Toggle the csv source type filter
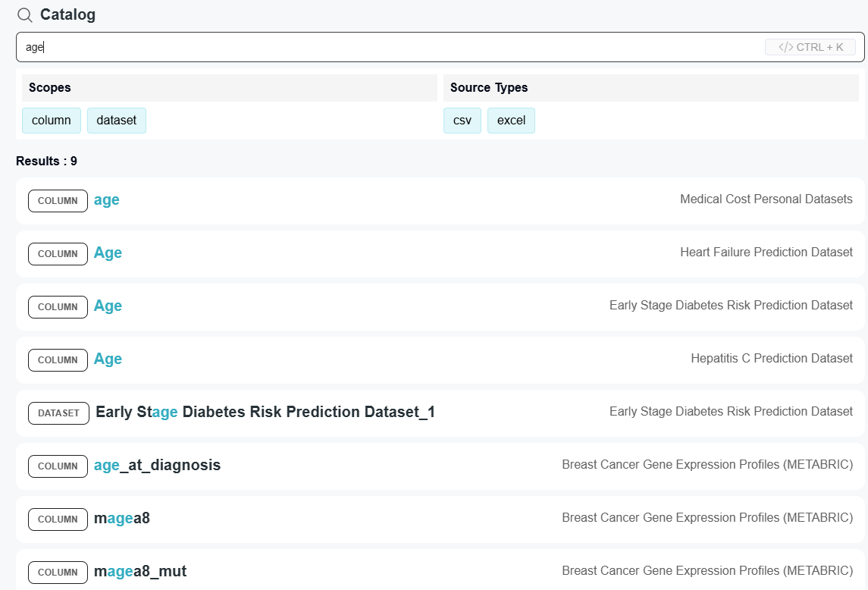The height and width of the screenshot is (590, 868). (462, 121)
